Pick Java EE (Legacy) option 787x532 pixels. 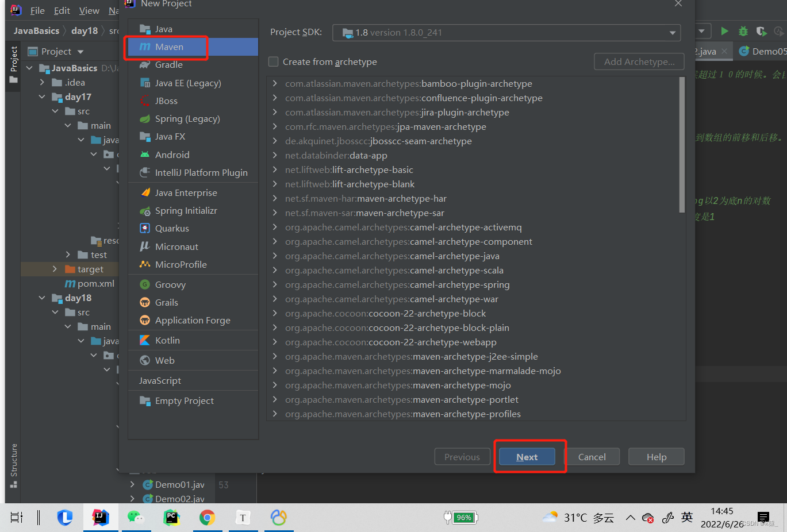click(193, 83)
